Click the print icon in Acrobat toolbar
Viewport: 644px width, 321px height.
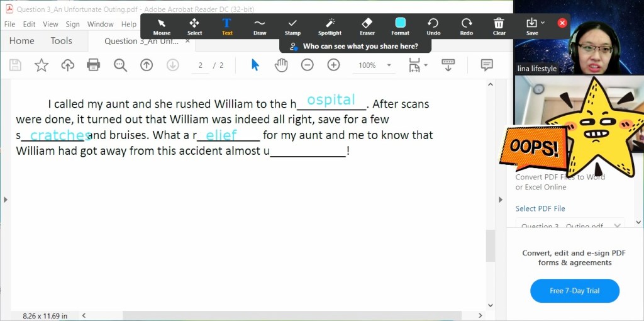tap(94, 65)
